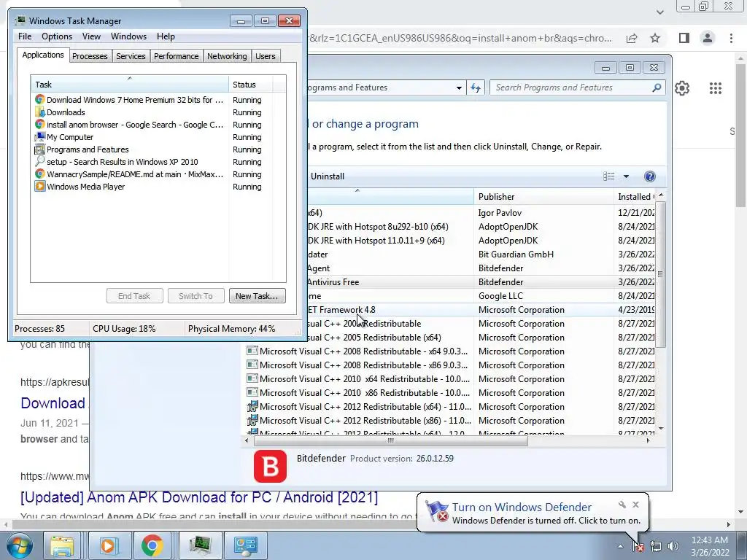Select Microsoft Visual C++ 2012 Redistributable (x86) row

click(450, 421)
